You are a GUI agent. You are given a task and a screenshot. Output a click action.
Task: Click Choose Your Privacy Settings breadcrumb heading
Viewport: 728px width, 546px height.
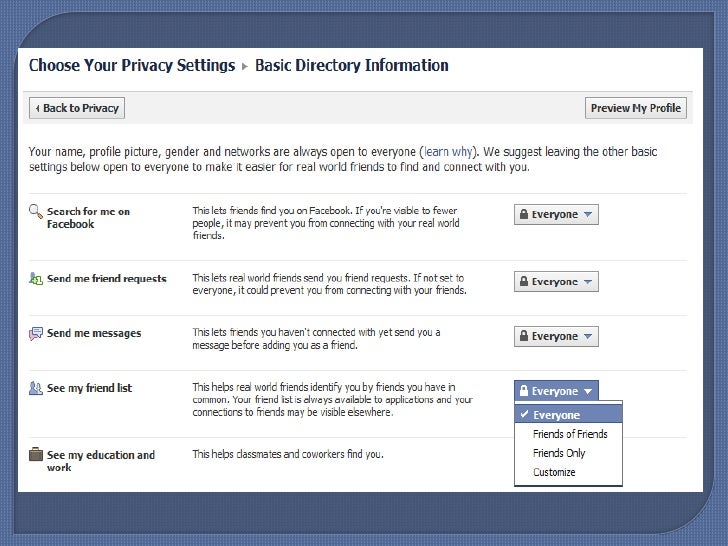click(x=132, y=65)
